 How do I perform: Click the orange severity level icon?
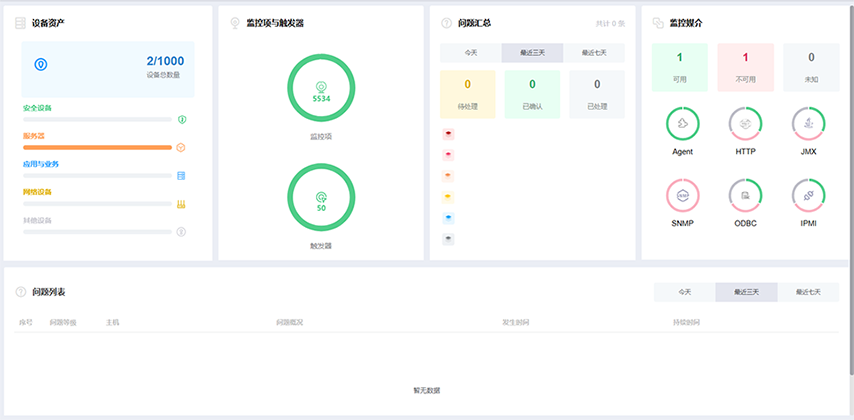(x=448, y=176)
